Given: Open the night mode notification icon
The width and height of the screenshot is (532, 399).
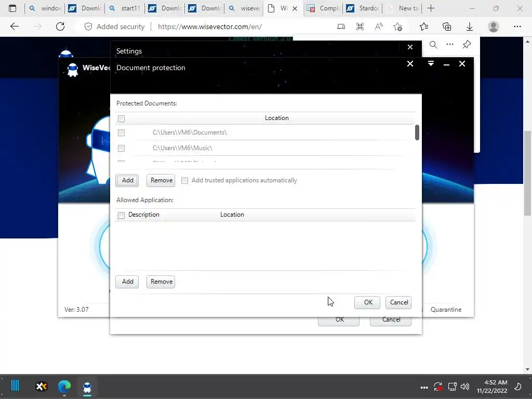Looking at the screenshot, I should click(518, 387).
